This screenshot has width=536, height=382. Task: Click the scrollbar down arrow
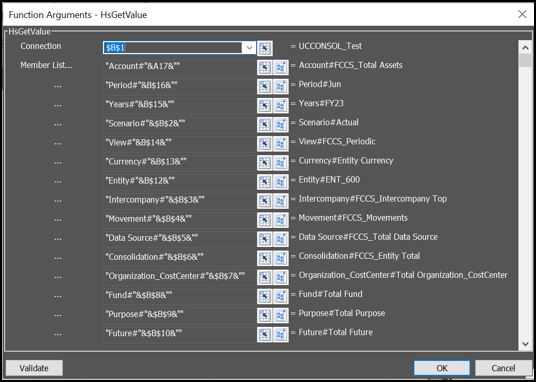coord(525,344)
